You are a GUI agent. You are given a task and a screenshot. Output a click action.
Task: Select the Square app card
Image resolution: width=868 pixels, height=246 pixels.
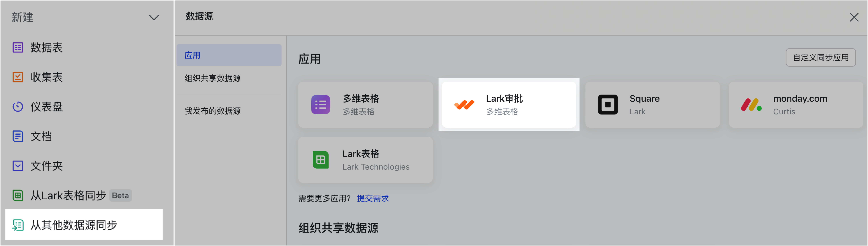tap(652, 105)
